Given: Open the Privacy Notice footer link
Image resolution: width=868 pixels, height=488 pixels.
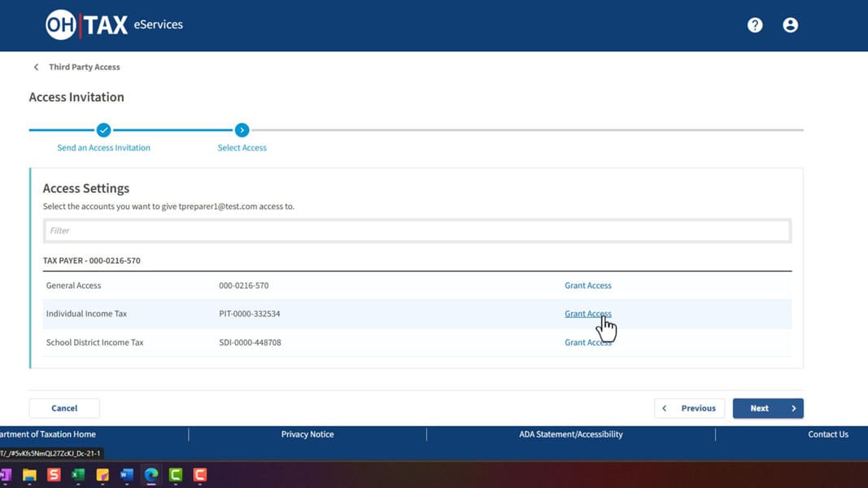Looking at the screenshot, I should 308,434.
